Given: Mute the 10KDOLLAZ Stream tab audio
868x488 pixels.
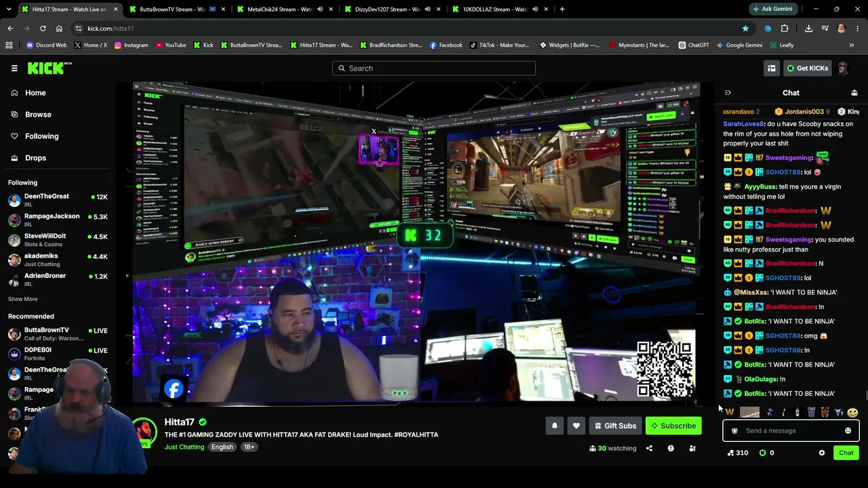Looking at the screenshot, I should tap(535, 9).
